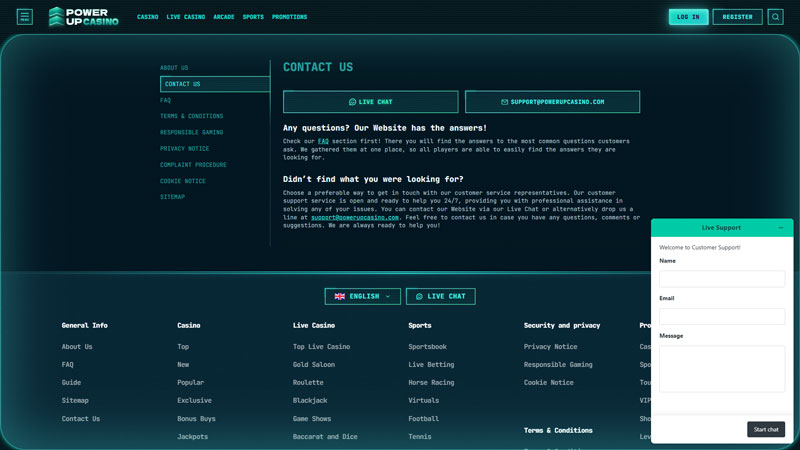The image size is (800, 450).
Task: Open the hamburger menu icon
Action: [x=24, y=17]
